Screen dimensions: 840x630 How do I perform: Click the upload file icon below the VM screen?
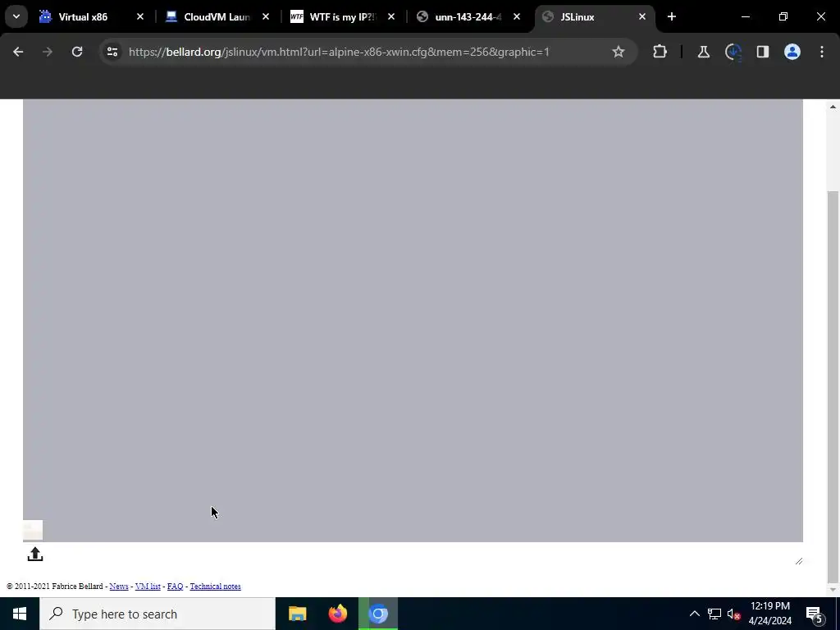34,554
